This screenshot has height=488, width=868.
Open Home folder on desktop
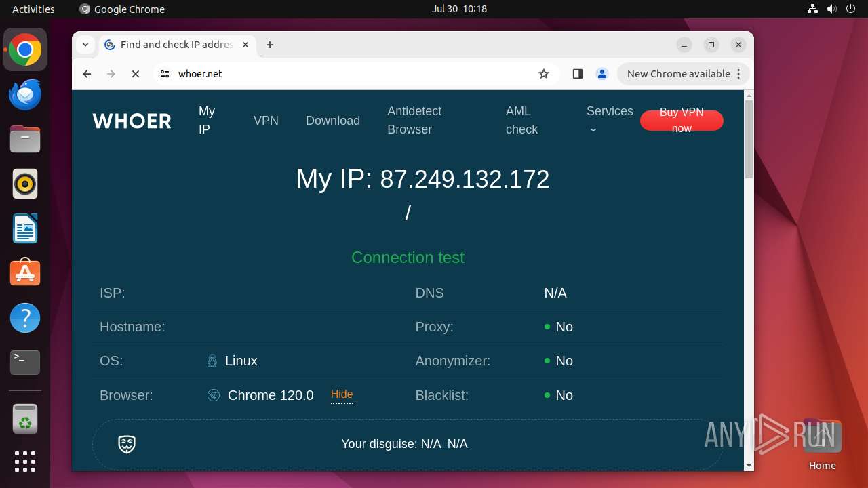(x=822, y=445)
